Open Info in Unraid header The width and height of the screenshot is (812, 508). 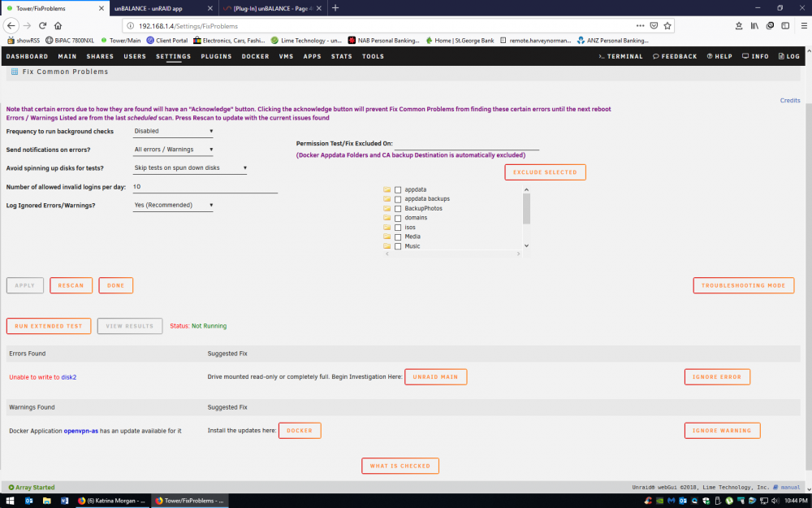(755, 56)
